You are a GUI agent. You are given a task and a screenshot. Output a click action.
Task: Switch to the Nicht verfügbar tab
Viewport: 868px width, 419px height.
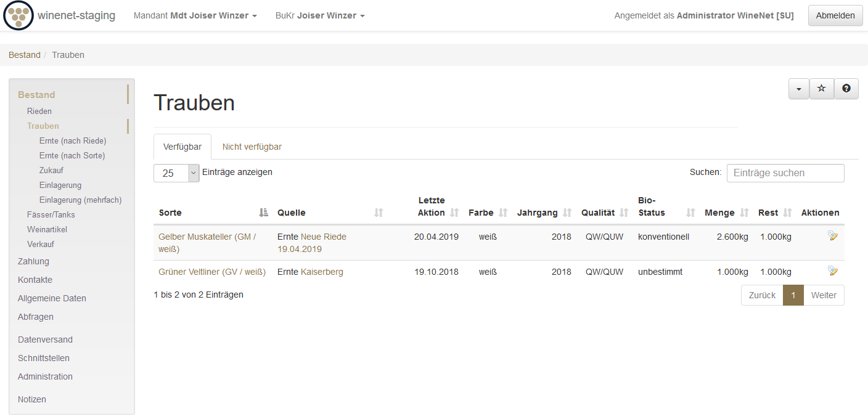[252, 147]
